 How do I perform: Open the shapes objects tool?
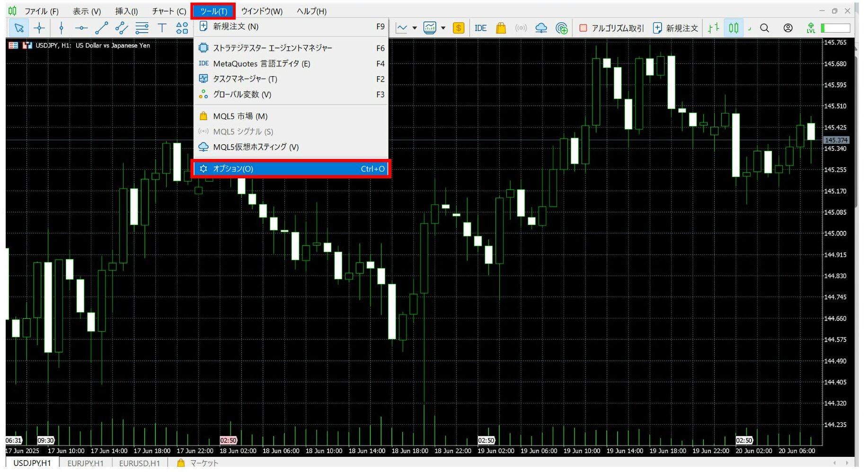(x=182, y=28)
